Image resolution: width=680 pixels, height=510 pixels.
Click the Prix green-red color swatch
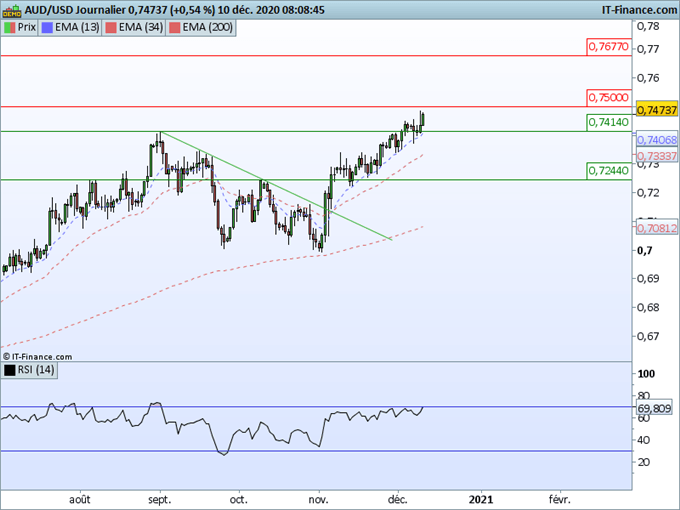click(x=10, y=27)
